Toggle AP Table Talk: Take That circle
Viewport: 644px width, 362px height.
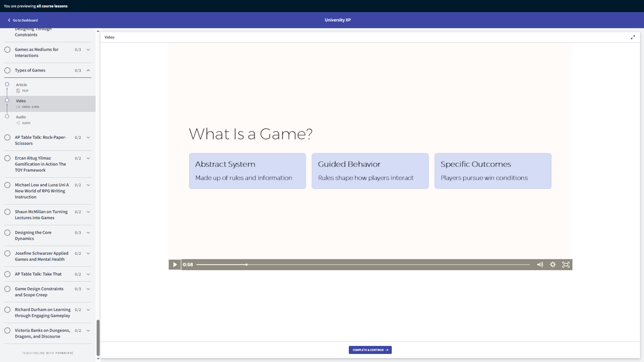pos(7,274)
